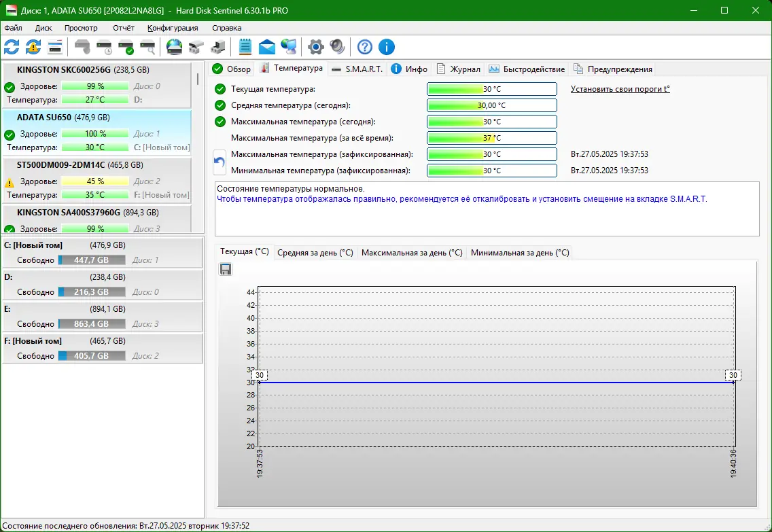
Task: Select the KINGSTON SKC600256G disk
Action: coord(63,69)
